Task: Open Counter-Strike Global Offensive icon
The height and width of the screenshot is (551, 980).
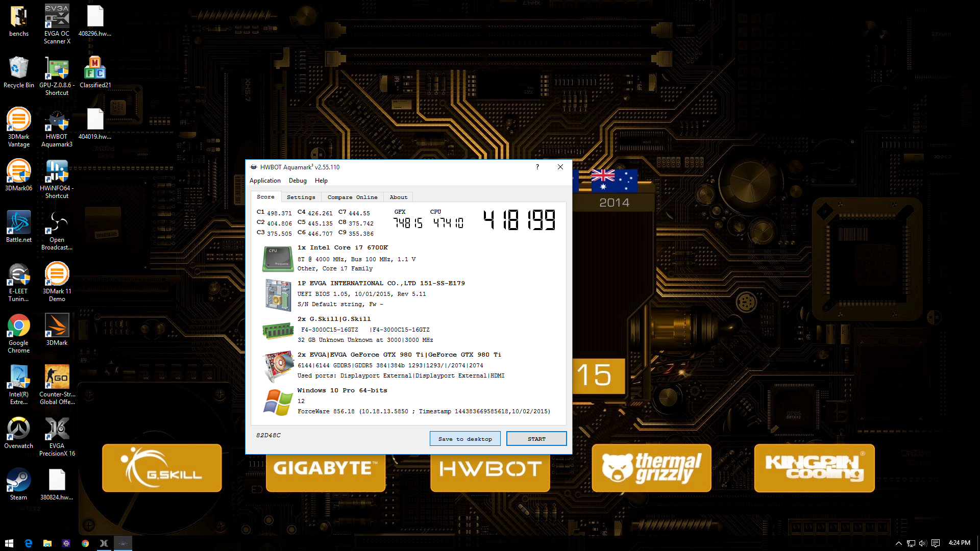Action: (x=57, y=385)
